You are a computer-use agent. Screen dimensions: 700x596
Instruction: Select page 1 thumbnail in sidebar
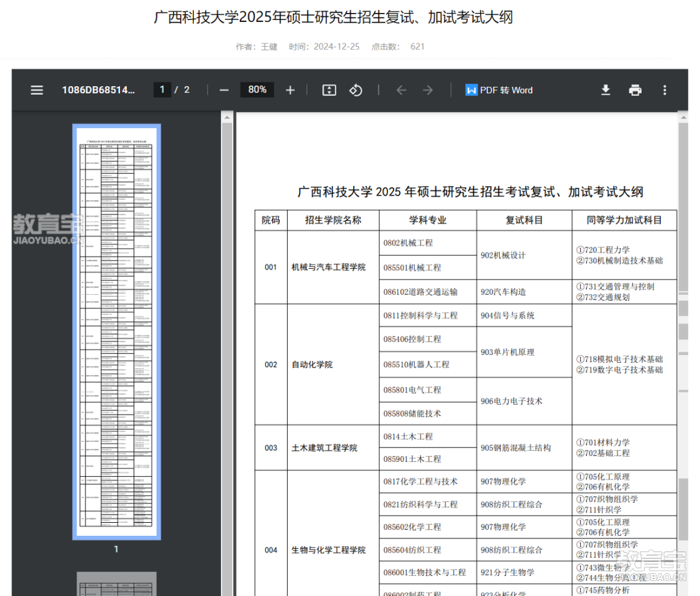click(x=117, y=332)
